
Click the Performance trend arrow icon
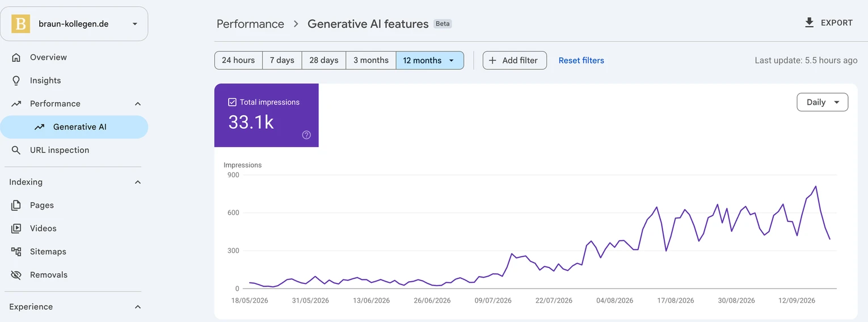(16, 104)
